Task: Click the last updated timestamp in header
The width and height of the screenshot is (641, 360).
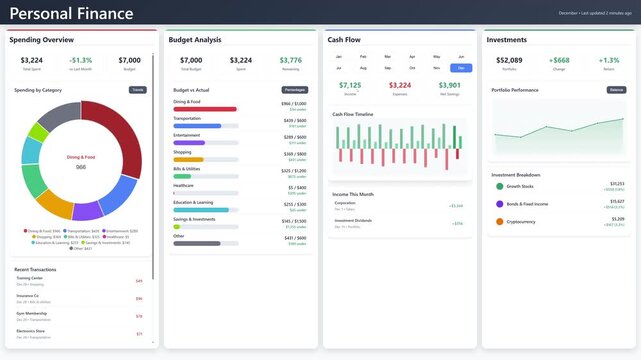Action: click(x=595, y=13)
